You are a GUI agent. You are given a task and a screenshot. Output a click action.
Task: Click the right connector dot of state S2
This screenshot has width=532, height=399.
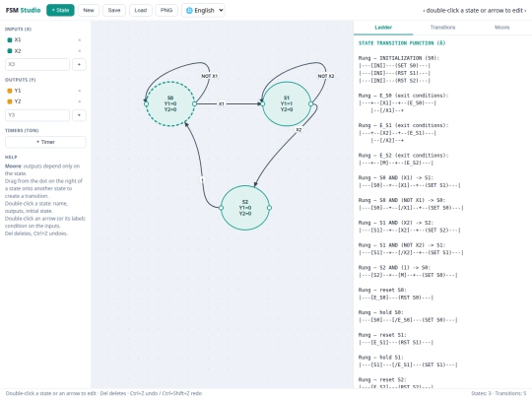(x=269, y=208)
